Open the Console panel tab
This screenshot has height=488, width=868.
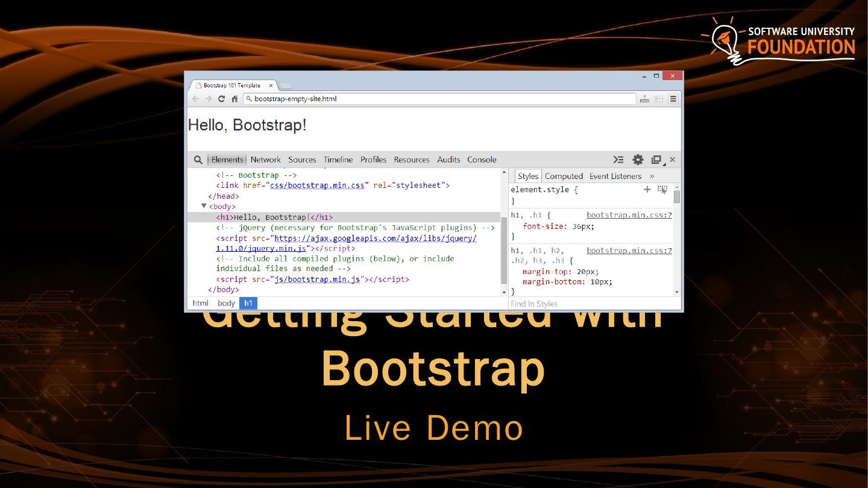tap(482, 160)
